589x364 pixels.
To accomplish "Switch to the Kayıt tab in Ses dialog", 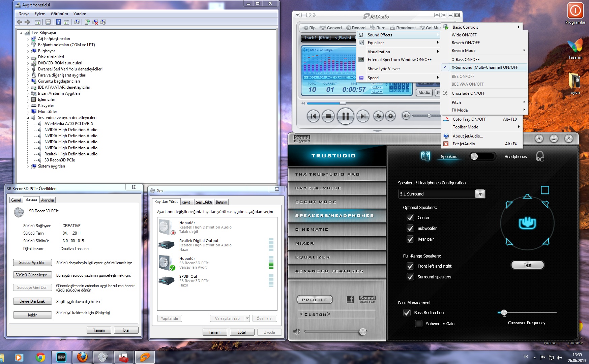I will point(186,202).
